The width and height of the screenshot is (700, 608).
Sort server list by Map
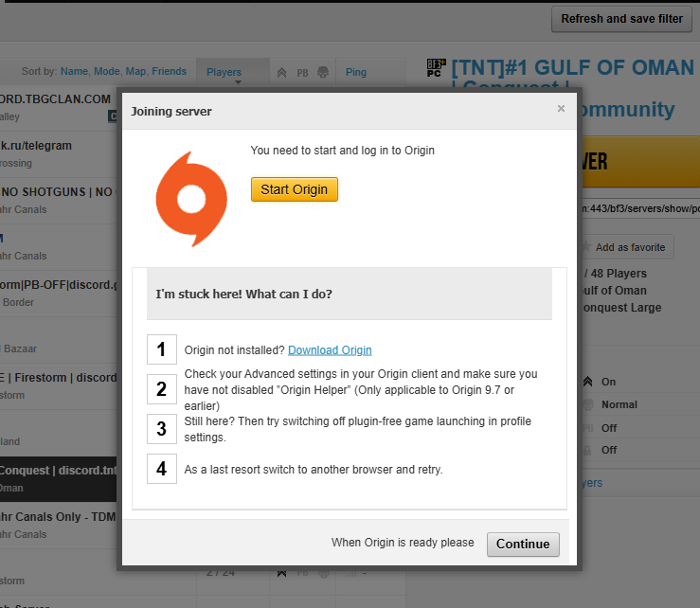pyautogui.click(x=135, y=71)
